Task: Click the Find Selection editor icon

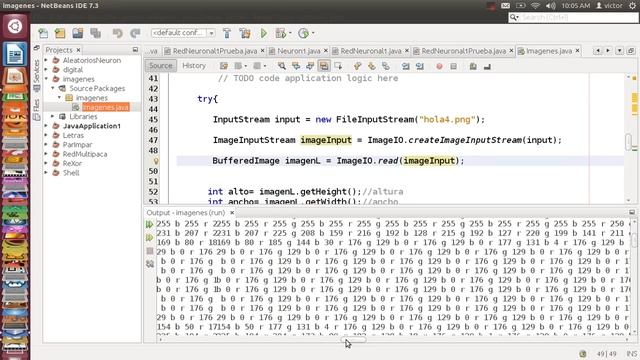Action: coord(282,66)
